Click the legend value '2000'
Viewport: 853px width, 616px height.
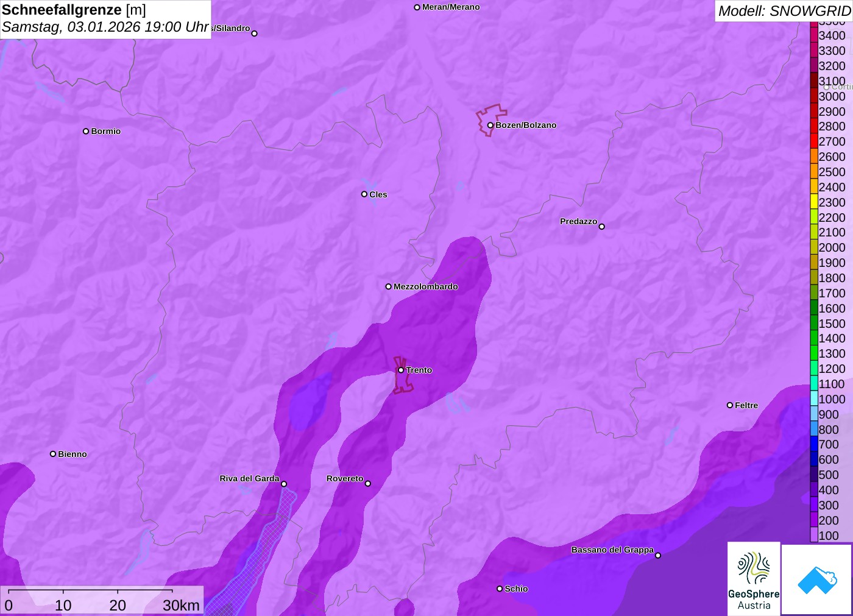832,247
